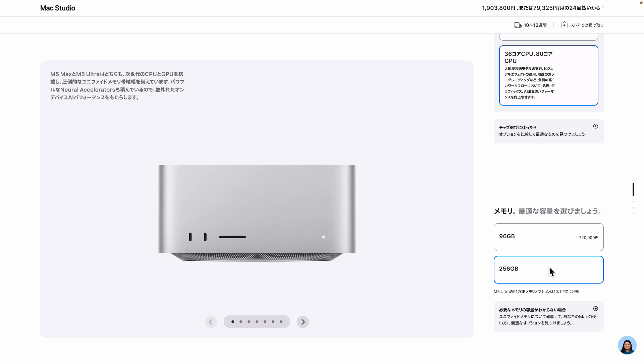This screenshot has height=362, width=644.
Task: Click オプションを比較して最適なものを見つけましょう text
Action: [543, 134]
